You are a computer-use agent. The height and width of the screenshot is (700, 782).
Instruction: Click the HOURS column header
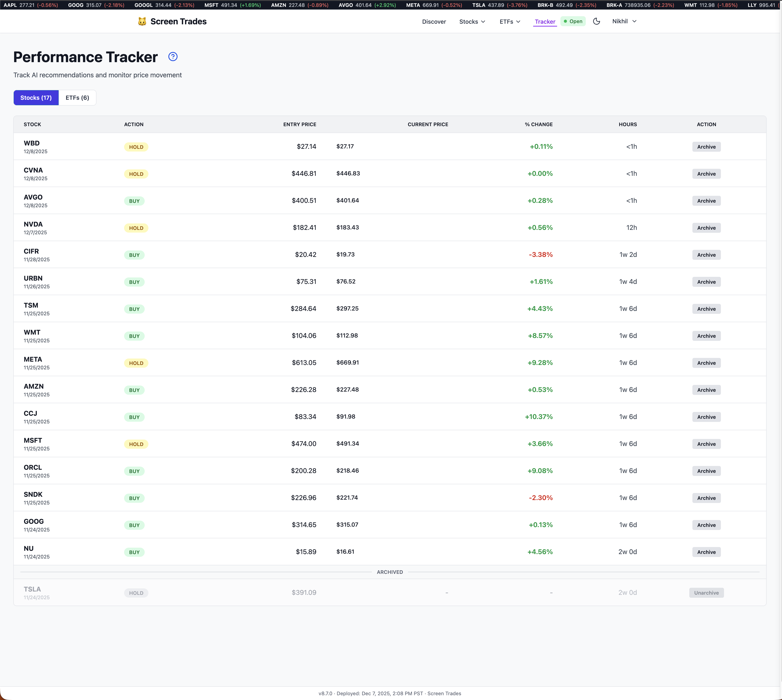point(628,124)
